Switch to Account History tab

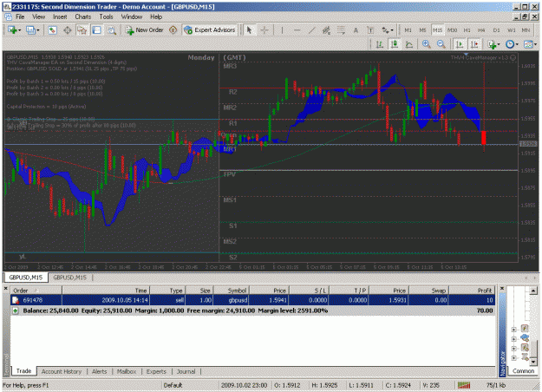62,371
